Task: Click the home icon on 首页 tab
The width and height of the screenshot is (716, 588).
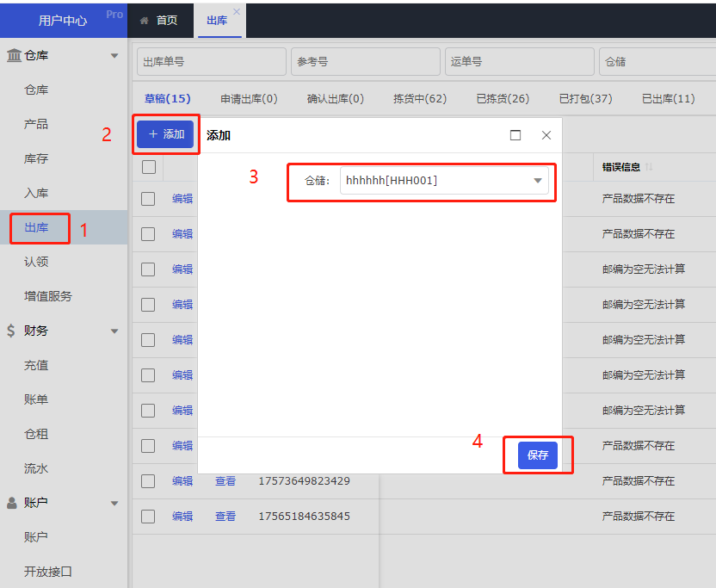Action: pyautogui.click(x=145, y=21)
